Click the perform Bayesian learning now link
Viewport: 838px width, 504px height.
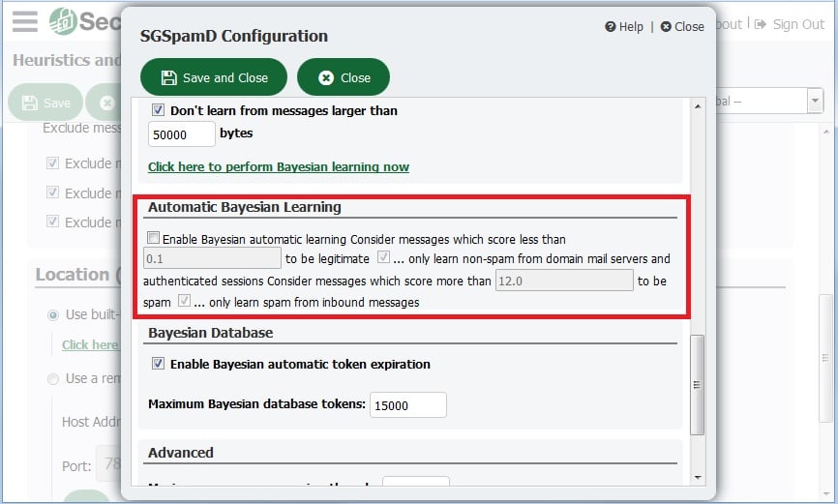click(279, 166)
